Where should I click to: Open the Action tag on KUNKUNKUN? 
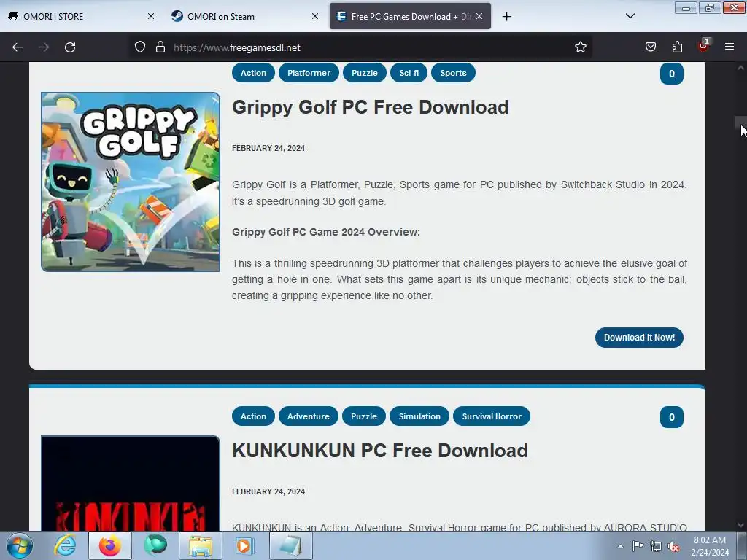253,416
